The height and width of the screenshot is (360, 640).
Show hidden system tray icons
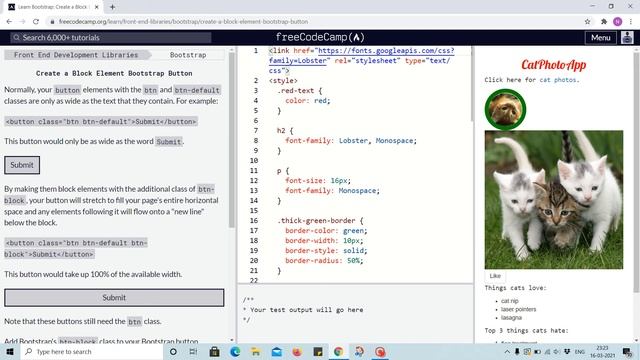point(507,351)
